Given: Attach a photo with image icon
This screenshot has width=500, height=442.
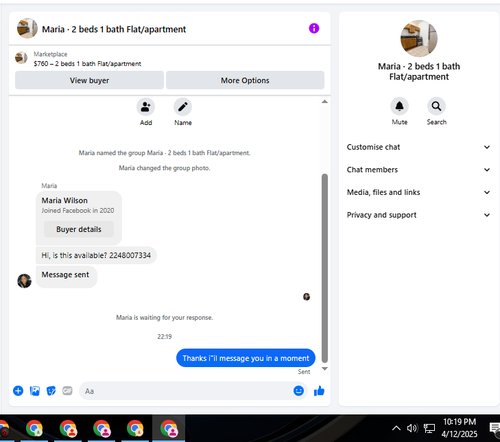Looking at the screenshot, I should click(35, 391).
